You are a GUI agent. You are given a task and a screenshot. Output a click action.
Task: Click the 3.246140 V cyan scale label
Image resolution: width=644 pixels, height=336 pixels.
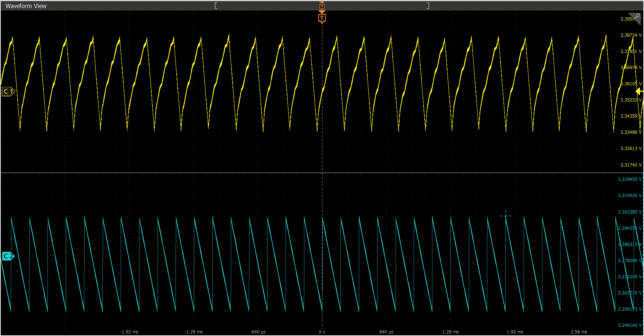[x=629, y=325]
